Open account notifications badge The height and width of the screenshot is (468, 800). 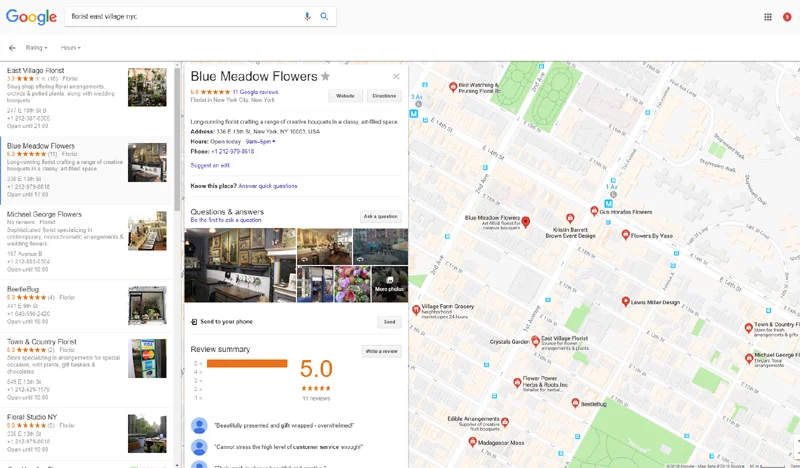[x=787, y=17]
